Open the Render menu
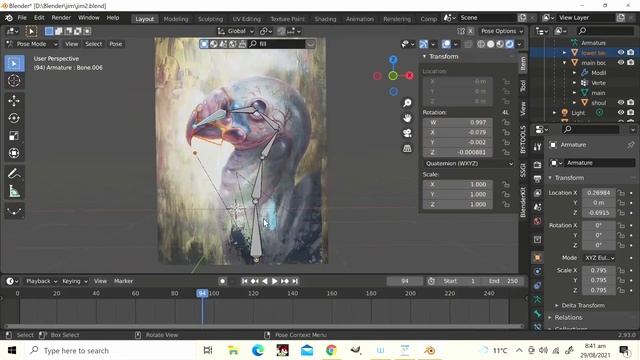 [x=61, y=18]
